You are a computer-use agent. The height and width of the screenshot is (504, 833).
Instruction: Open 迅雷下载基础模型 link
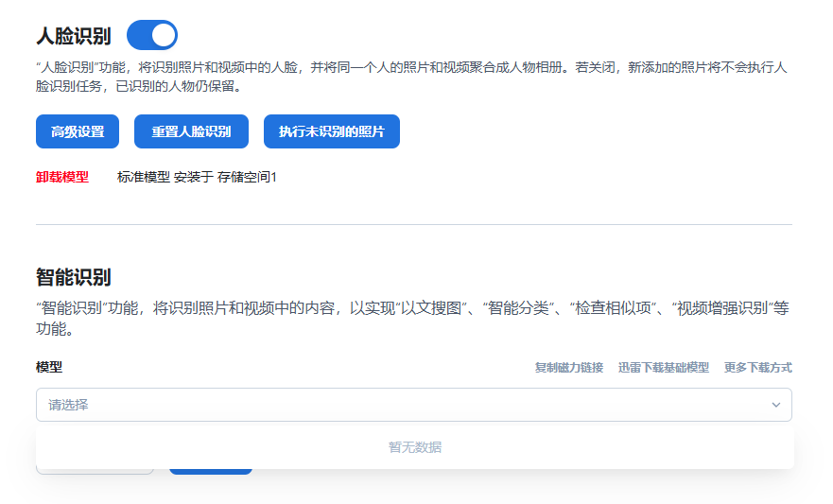[663, 368]
